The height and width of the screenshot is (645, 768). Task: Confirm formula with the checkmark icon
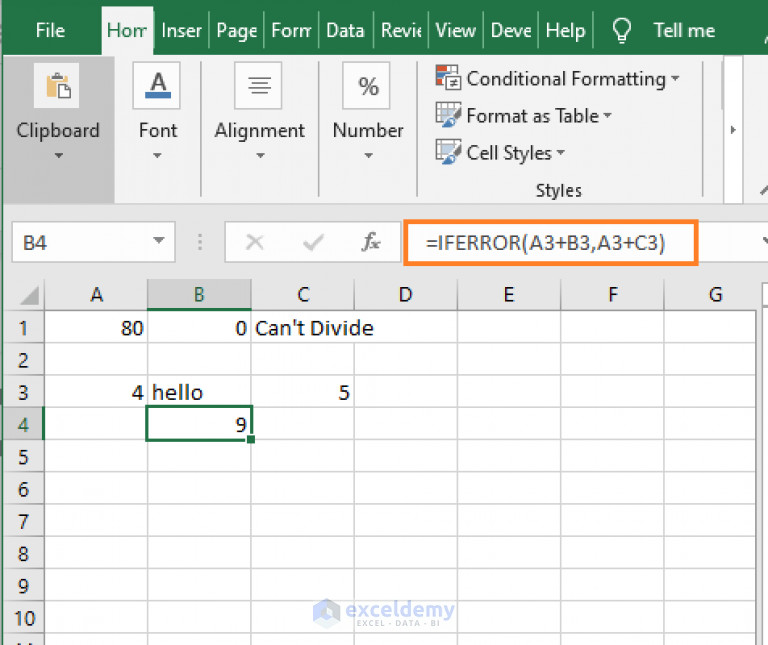coord(314,242)
